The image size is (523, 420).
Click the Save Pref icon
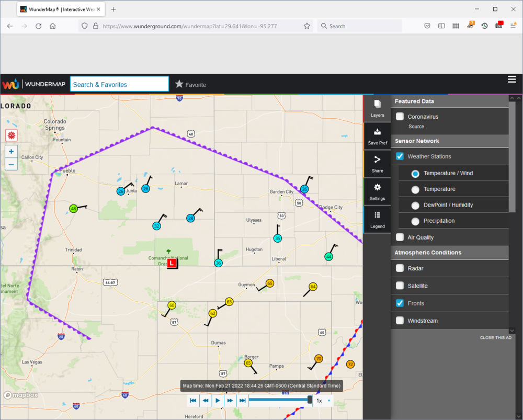[377, 135]
